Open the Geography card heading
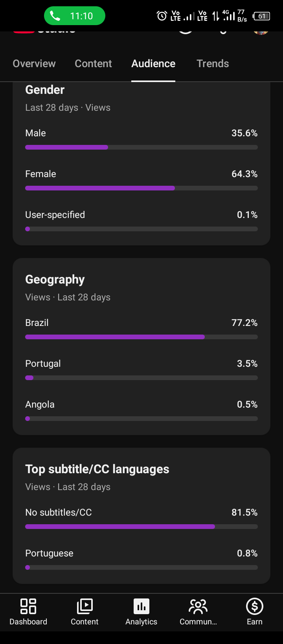The height and width of the screenshot is (644, 283). pos(55,280)
